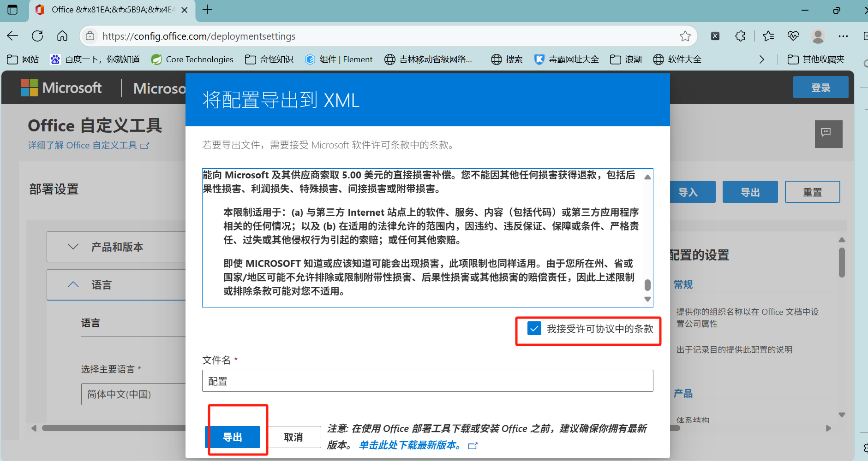The height and width of the screenshot is (461, 868).
Task: Open the 吉林移动省级网络 bookmark
Action: (428, 59)
